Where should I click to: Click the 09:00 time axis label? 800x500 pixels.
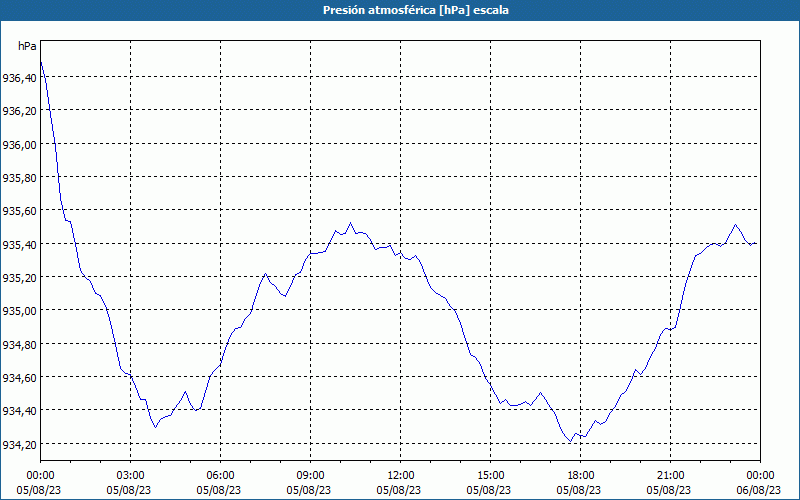tap(310, 476)
